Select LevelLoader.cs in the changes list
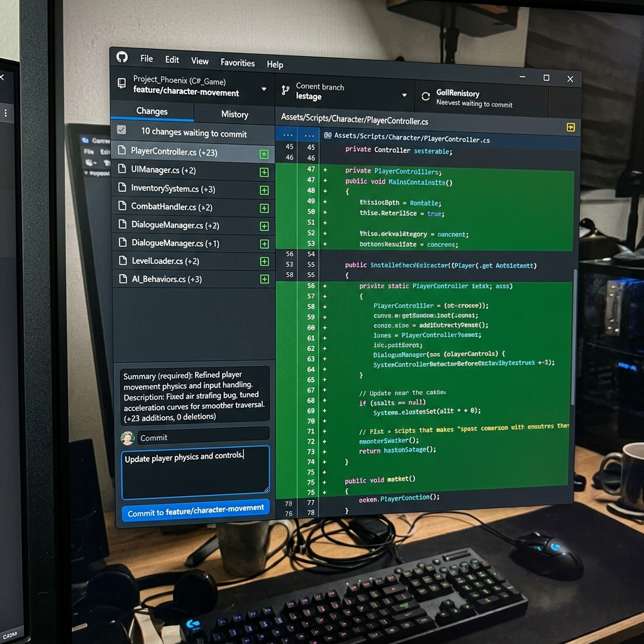Viewport: 644px width, 644px height. coord(194,261)
